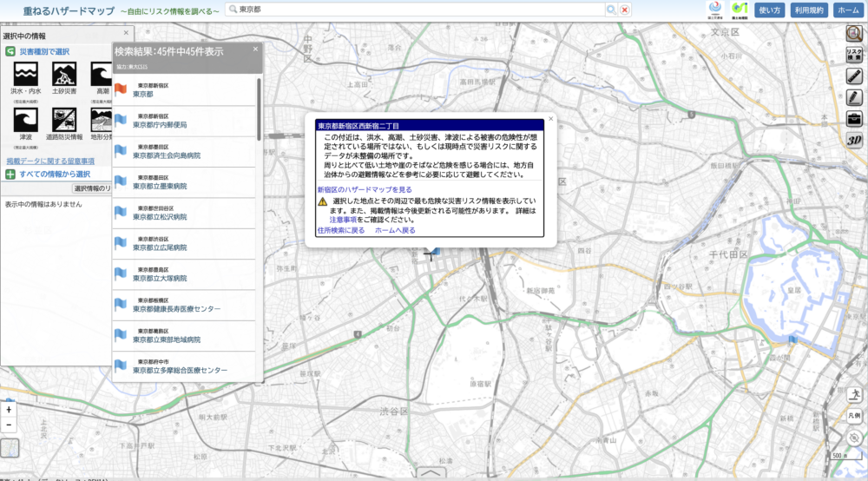Click the magnifier search icon in search bar

611,10
